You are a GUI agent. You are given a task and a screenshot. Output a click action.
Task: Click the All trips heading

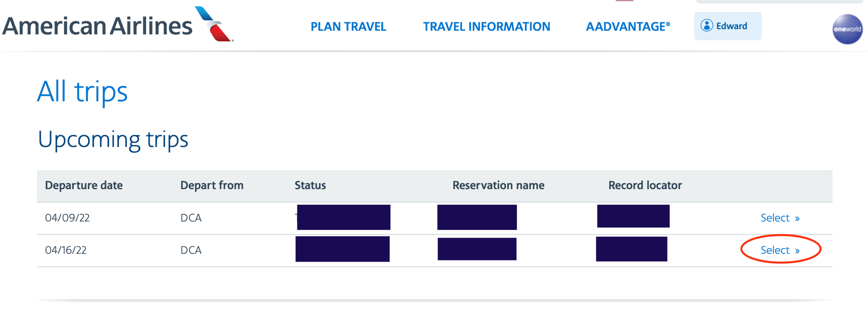click(82, 92)
